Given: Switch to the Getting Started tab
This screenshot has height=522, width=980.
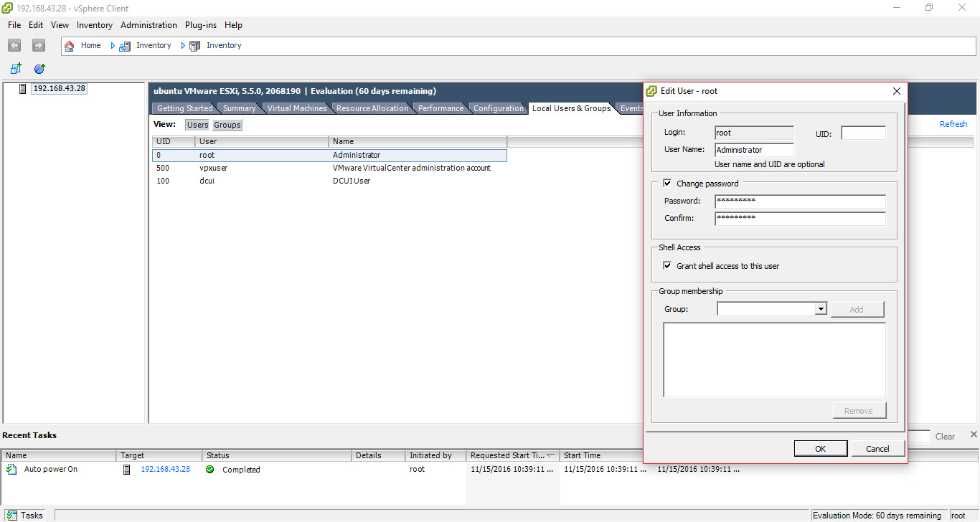Looking at the screenshot, I should click(x=184, y=108).
